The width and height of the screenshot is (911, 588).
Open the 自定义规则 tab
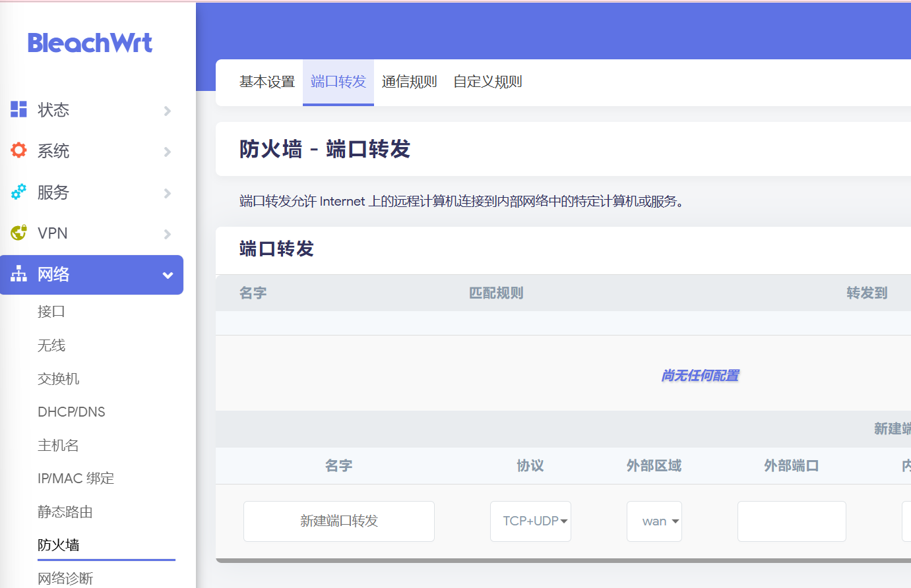487,82
